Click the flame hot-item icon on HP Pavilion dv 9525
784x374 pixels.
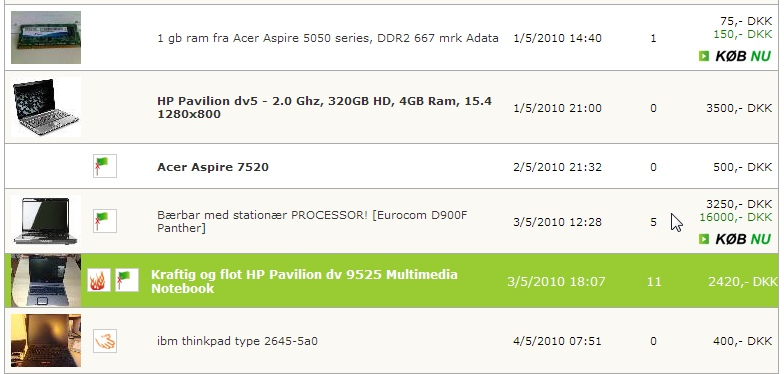click(98, 280)
